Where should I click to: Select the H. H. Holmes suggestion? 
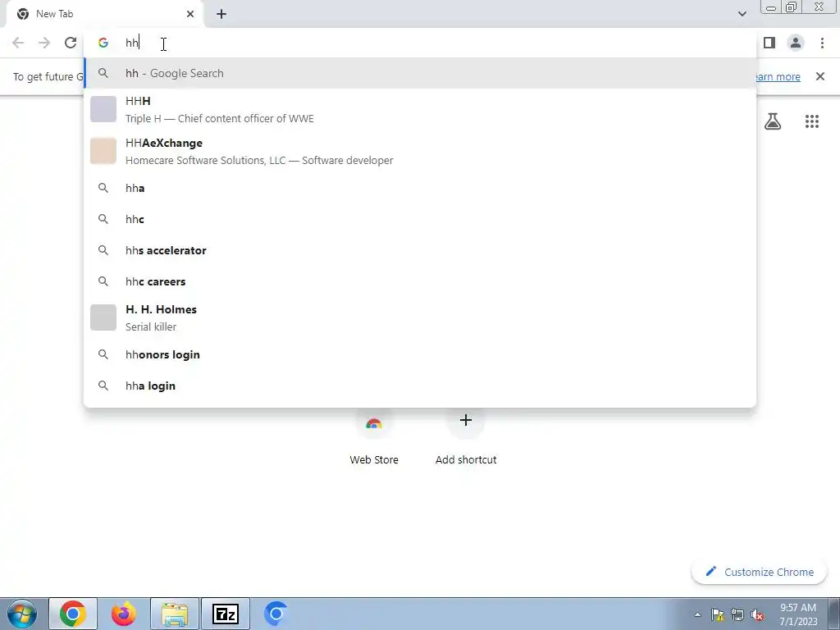point(420,317)
